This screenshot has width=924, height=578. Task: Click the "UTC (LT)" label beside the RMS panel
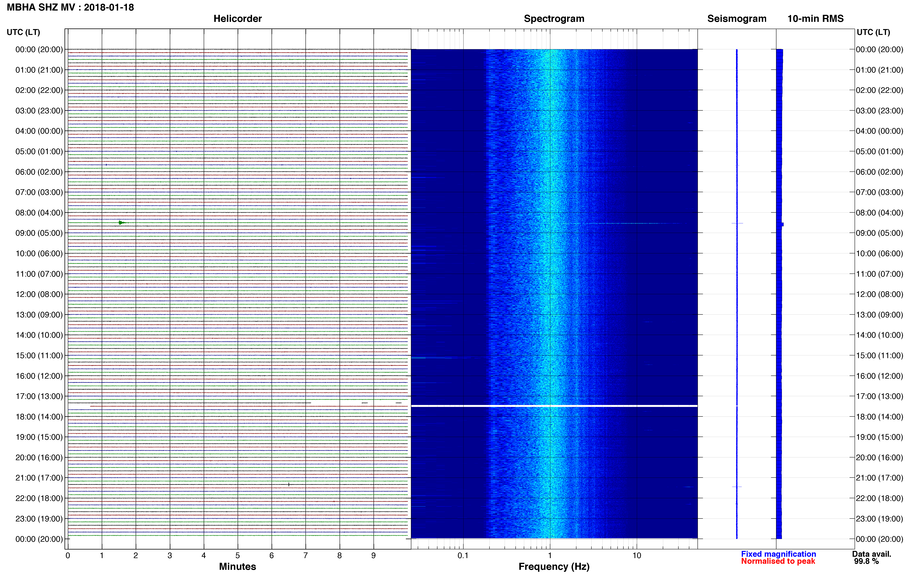[x=873, y=32]
